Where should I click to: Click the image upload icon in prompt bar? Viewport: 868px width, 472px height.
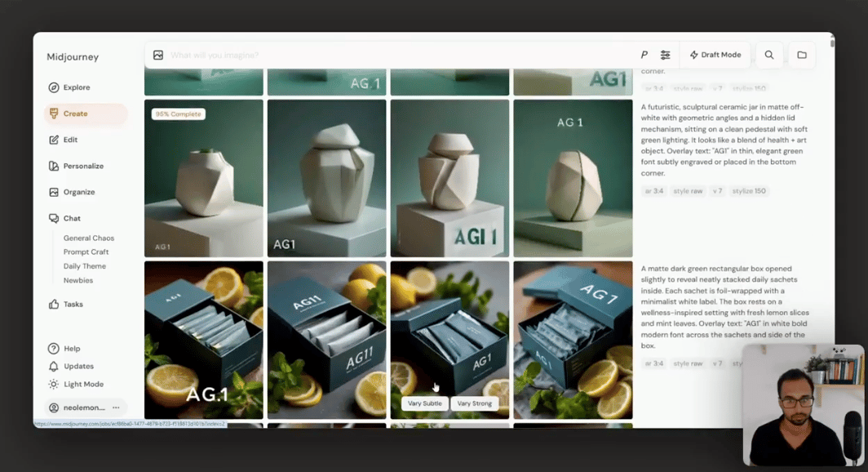click(x=158, y=55)
